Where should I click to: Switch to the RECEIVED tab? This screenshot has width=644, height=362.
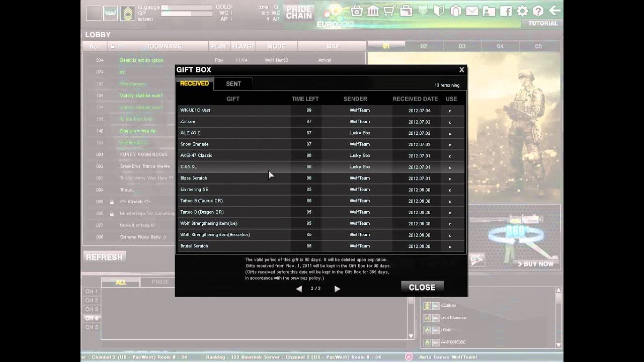tap(194, 83)
